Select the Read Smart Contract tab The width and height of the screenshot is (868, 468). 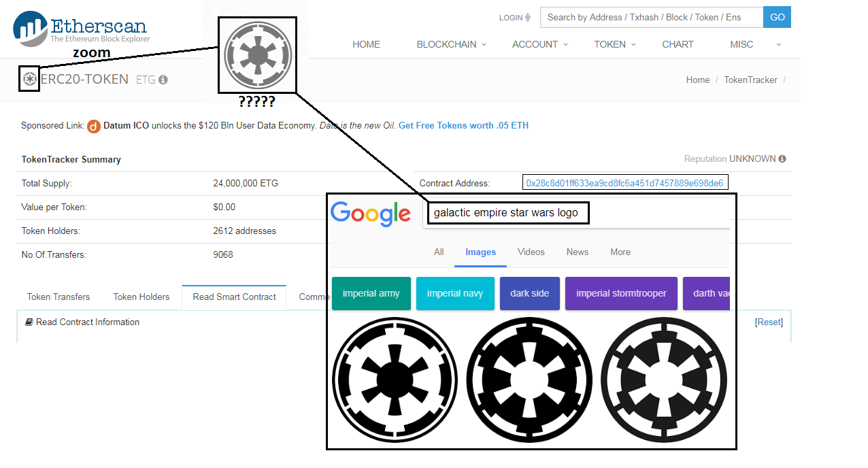[x=234, y=297]
